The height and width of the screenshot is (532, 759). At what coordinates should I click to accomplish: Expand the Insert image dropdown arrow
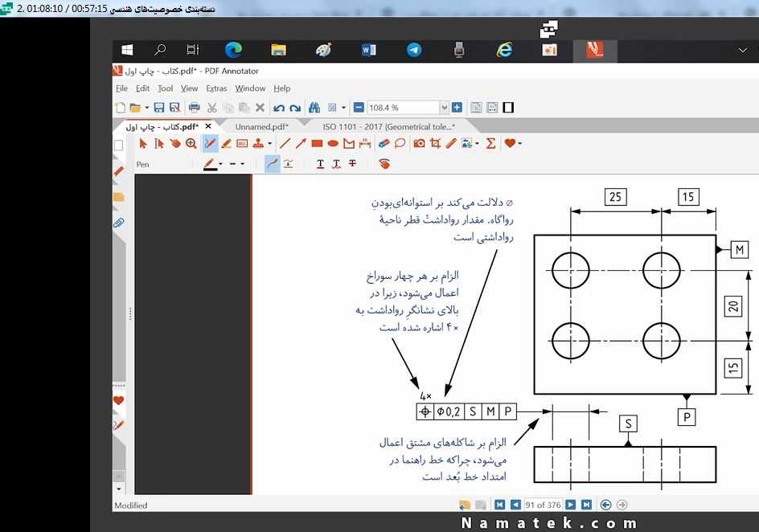pyautogui.click(x=477, y=143)
